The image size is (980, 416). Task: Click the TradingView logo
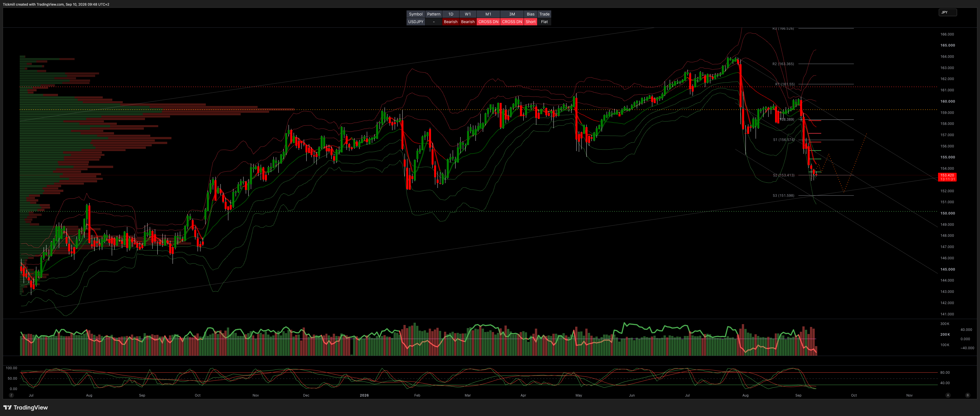pos(26,408)
